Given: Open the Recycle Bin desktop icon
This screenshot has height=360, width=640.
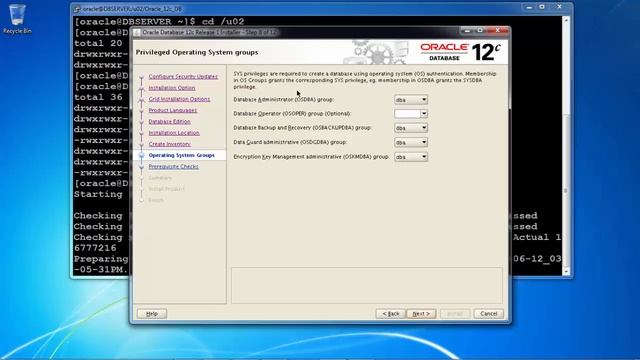Looking at the screenshot, I should [17, 18].
